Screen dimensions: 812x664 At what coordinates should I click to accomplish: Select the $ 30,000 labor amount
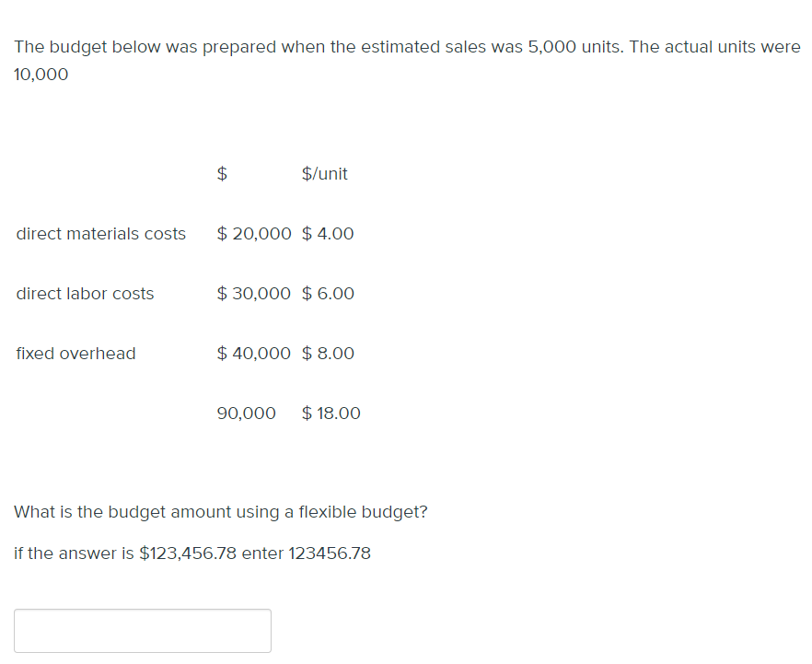pos(254,294)
